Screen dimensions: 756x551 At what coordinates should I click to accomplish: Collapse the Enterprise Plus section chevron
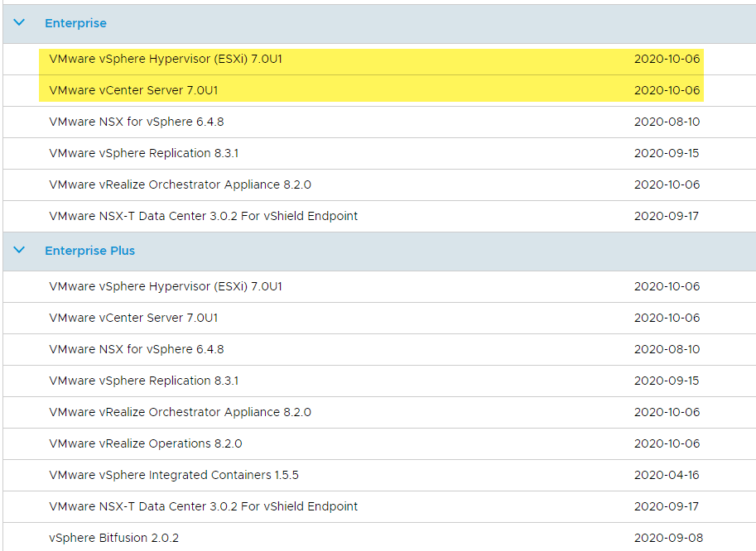click(20, 251)
